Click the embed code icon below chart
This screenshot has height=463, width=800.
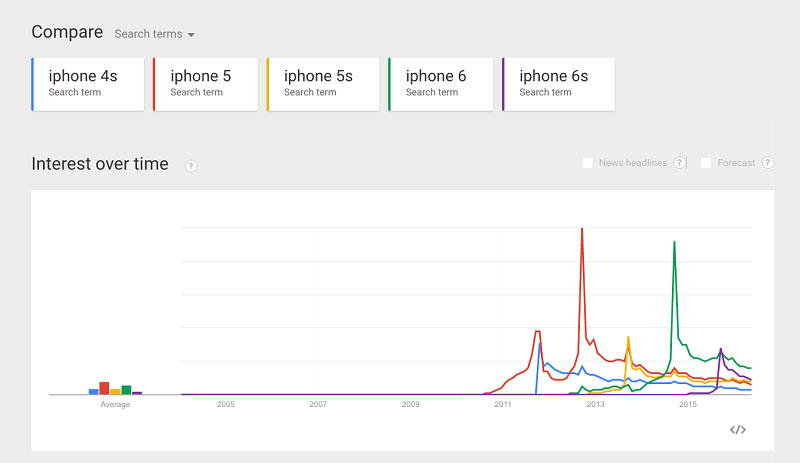738,430
